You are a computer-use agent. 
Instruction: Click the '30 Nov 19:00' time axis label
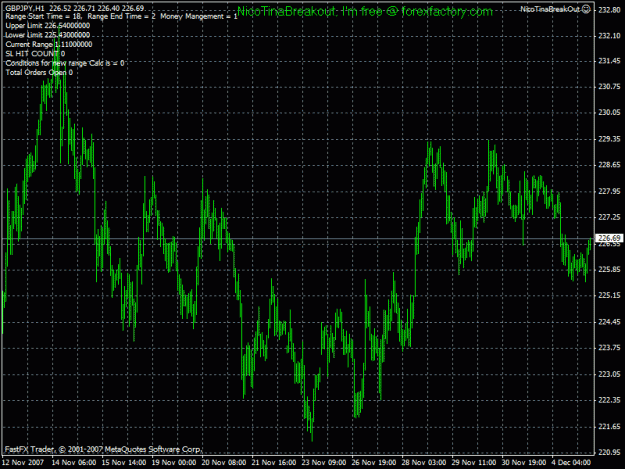click(524, 462)
